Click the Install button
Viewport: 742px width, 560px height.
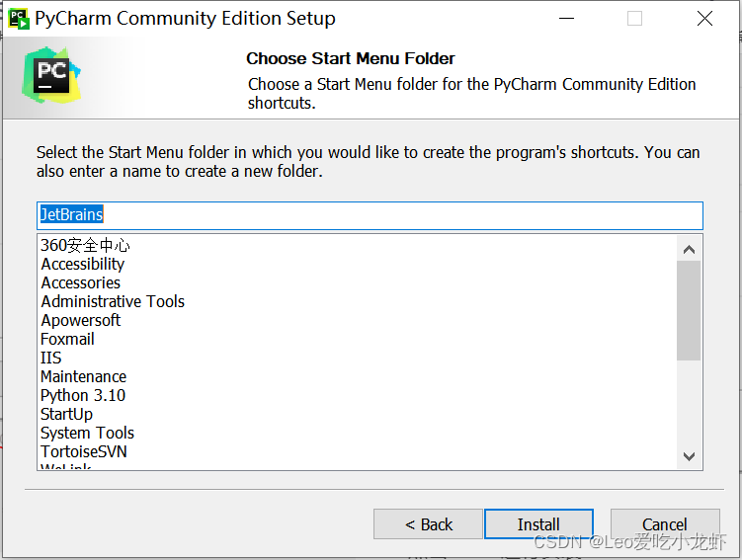pos(538,524)
